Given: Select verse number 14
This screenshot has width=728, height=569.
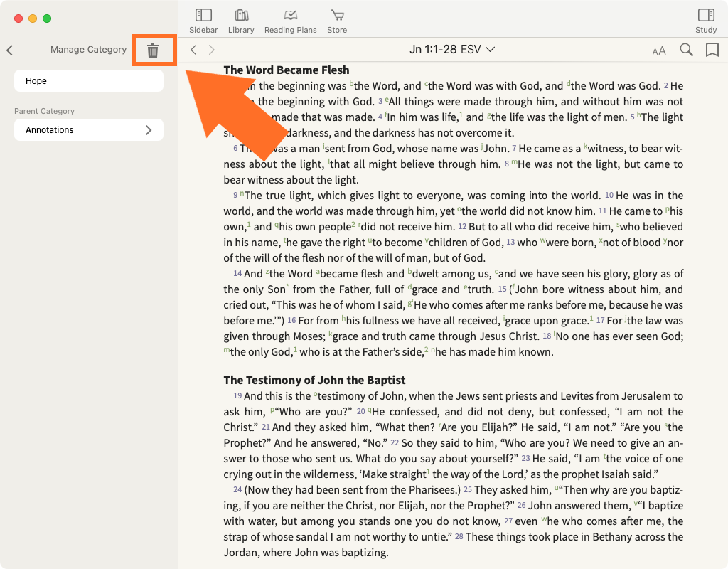Looking at the screenshot, I should [237, 274].
